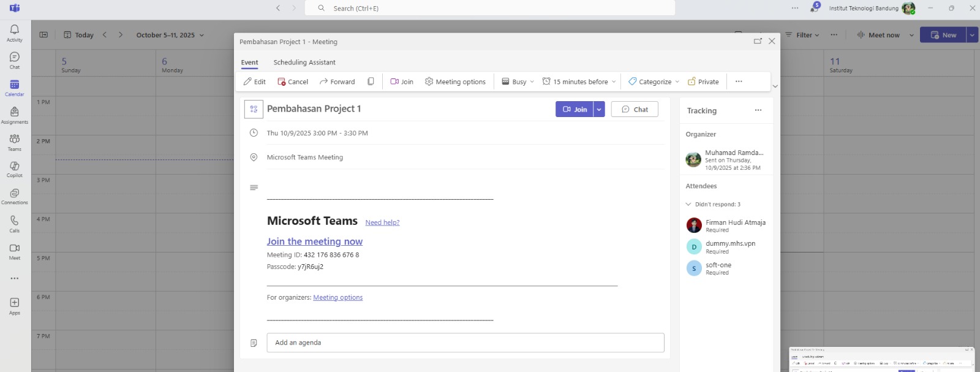Open Connections in the left sidebar

click(x=15, y=196)
